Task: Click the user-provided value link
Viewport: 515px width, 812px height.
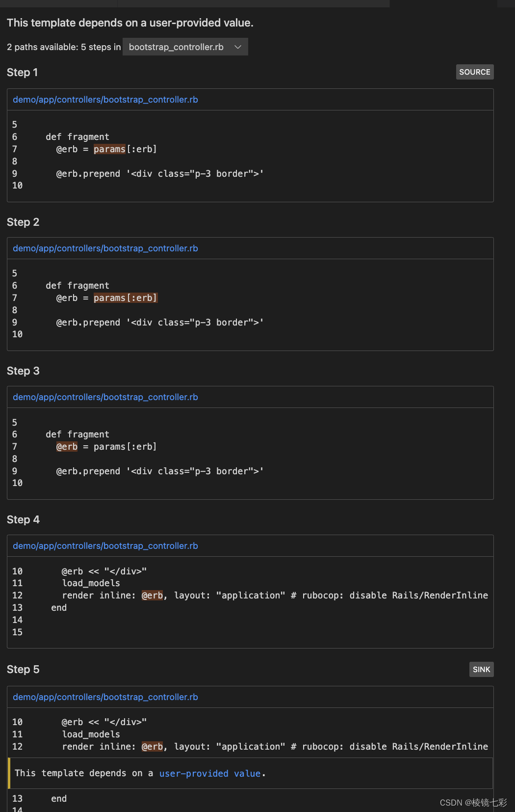Action: pyautogui.click(x=210, y=773)
